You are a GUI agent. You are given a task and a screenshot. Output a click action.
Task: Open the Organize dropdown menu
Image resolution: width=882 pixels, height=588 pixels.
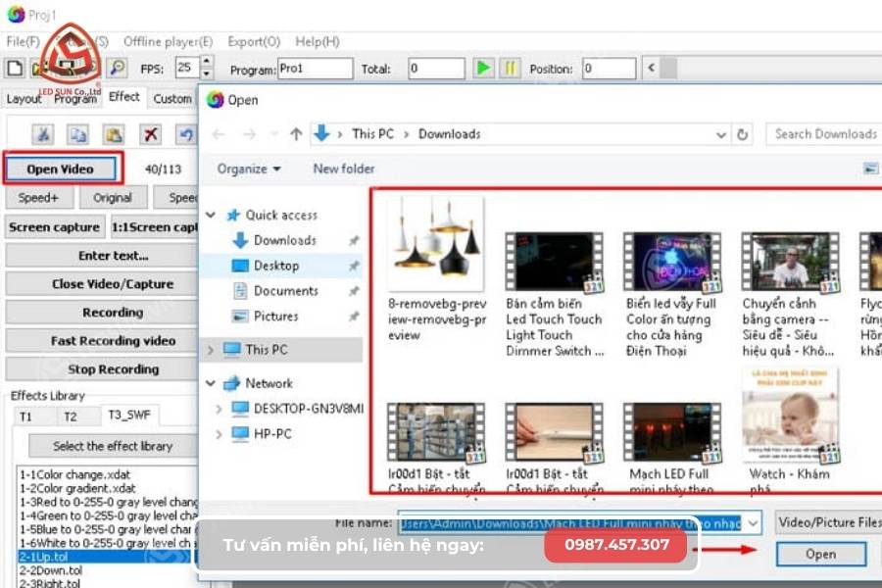tap(248, 169)
